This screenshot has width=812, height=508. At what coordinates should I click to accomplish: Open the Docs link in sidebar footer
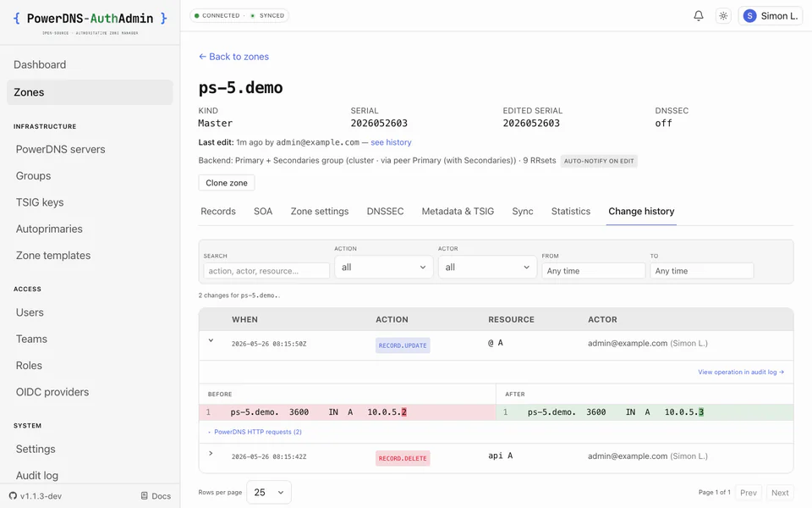click(156, 496)
